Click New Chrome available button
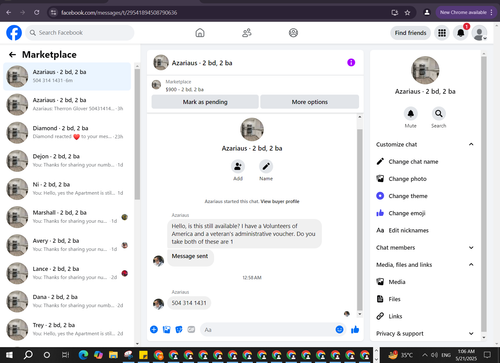500x363 pixels. (x=465, y=12)
